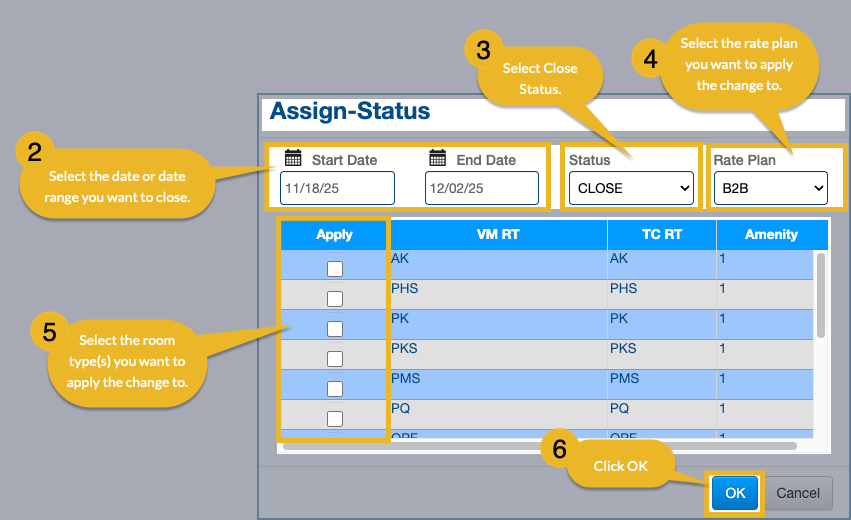Select the PMS room type checkbox

335,388
